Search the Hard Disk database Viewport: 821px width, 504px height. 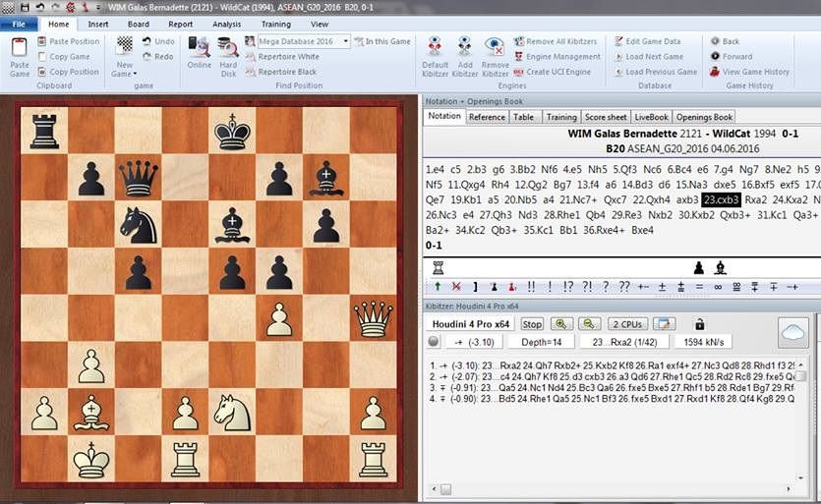coord(228,57)
